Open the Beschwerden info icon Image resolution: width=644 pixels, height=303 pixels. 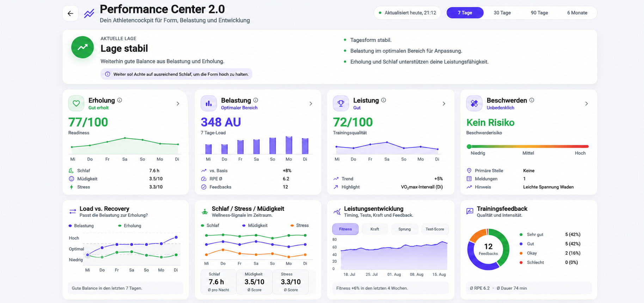coord(532,100)
